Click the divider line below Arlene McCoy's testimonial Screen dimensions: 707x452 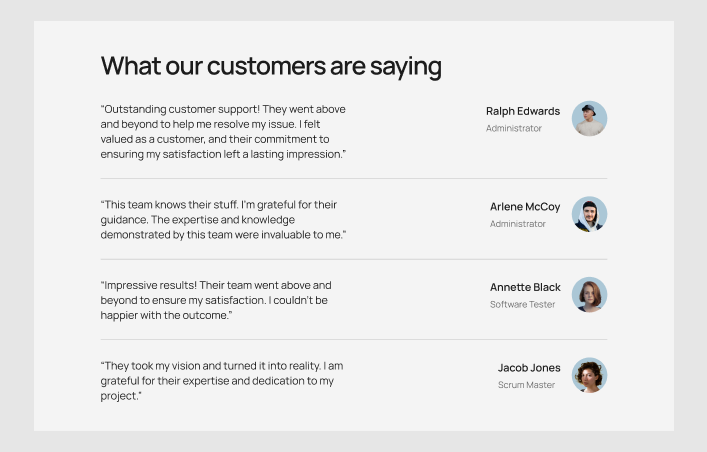(x=353, y=259)
